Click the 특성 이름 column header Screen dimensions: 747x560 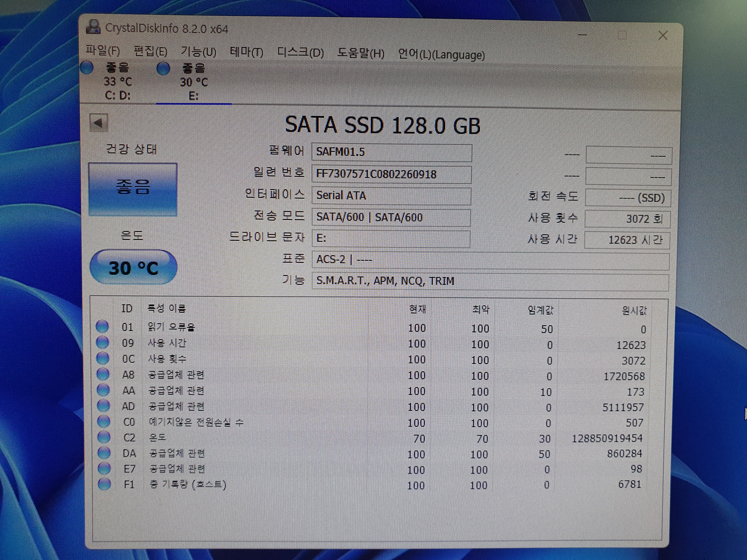coord(167,308)
